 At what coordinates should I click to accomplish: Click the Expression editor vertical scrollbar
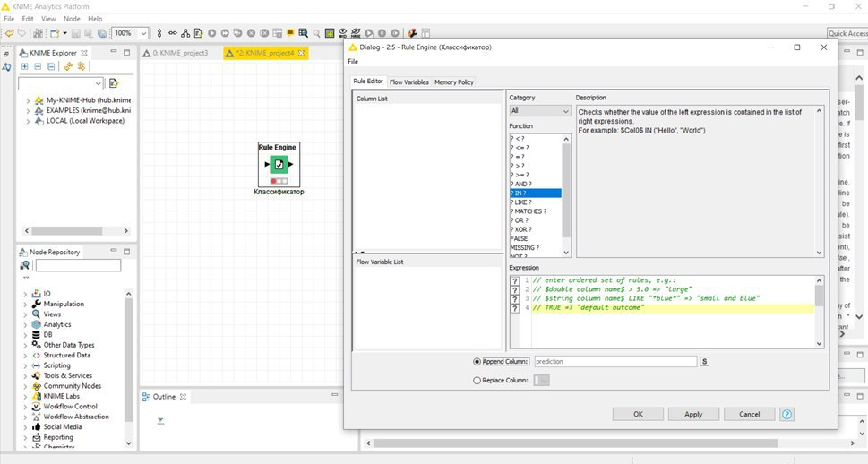[x=820, y=313]
